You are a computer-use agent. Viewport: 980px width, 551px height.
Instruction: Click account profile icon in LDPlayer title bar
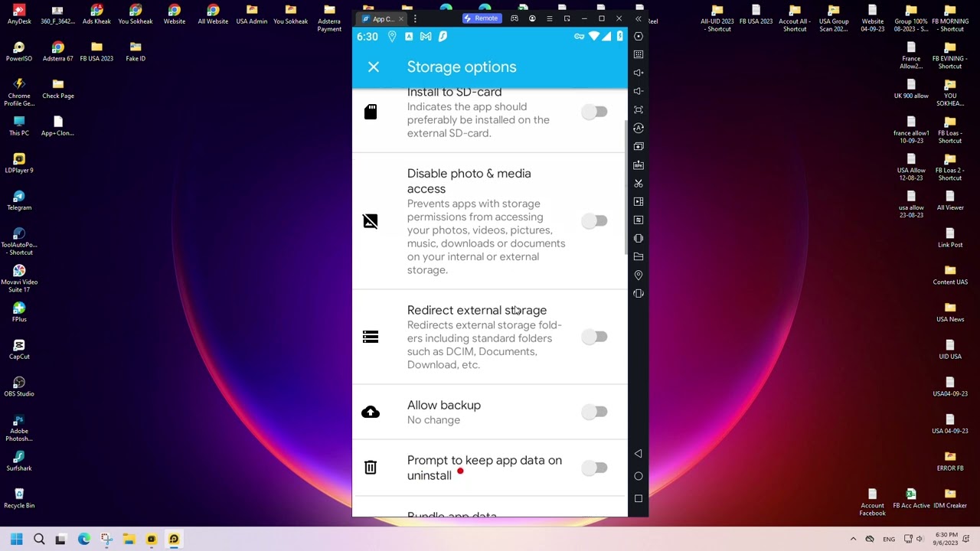click(x=532, y=18)
